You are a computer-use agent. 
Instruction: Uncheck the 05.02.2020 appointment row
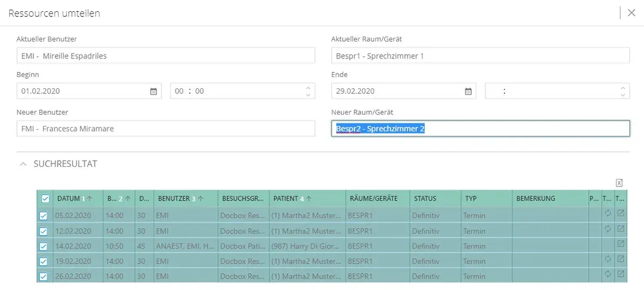(43, 216)
